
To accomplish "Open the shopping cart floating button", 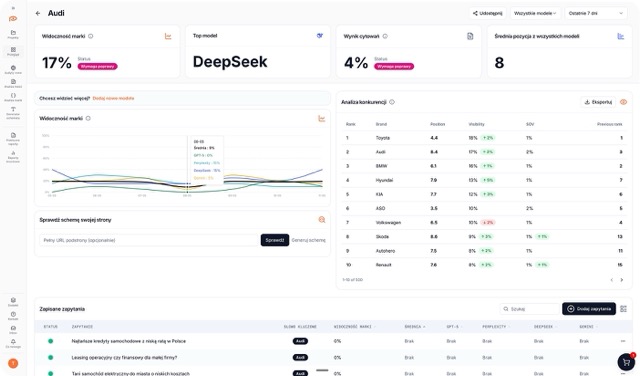I will (626, 362).
